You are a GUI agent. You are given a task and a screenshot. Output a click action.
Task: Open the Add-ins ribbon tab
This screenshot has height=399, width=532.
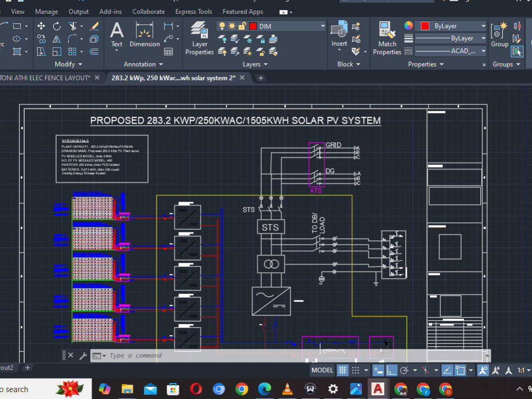pyautogui.click(x=110, y=12)
